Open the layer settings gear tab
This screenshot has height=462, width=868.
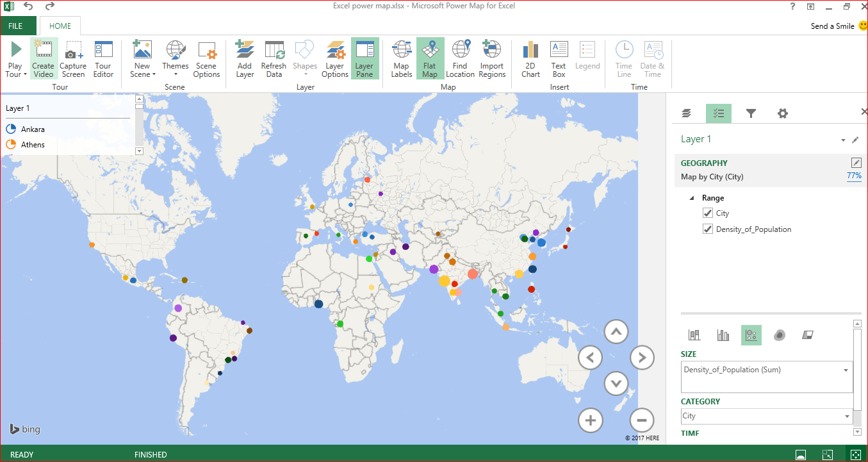(782, 113)
